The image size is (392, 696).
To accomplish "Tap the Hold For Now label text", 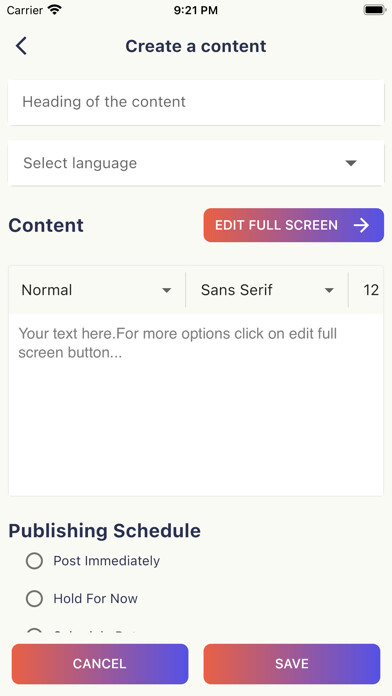I will point(95,598).
